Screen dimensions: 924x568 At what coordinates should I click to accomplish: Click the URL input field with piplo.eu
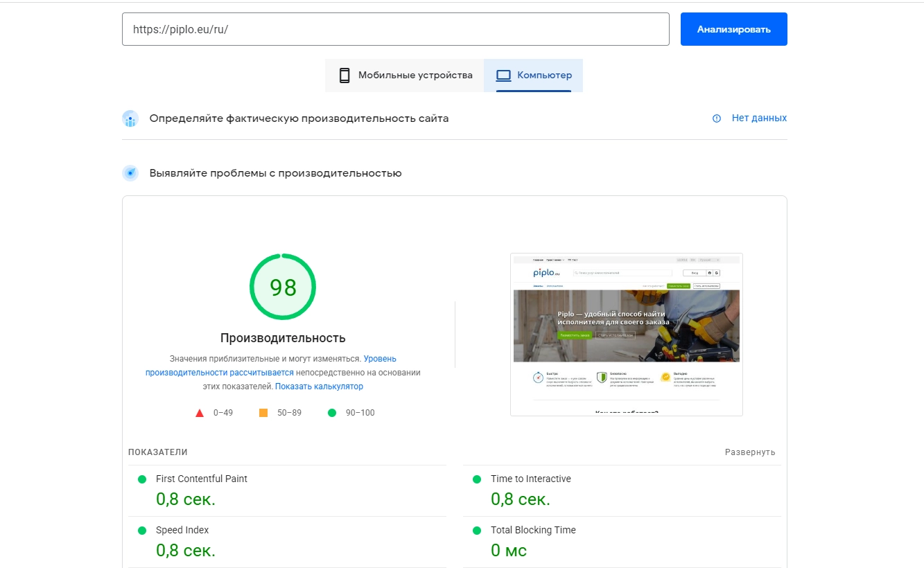click(395, 30)
